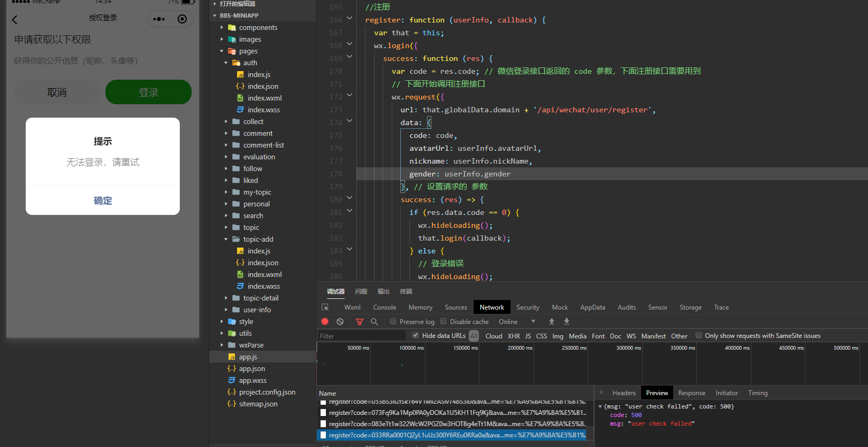The width and height of the screenshot is (868, 447).
Task: Enable the Preserve log checkbox
Action: pos(393,321)
